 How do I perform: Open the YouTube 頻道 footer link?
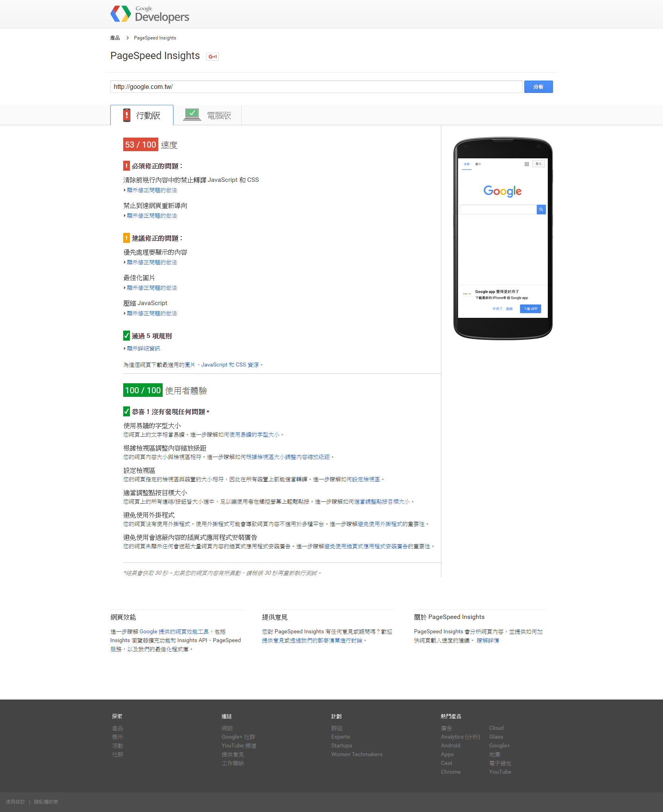click(239, 746)
